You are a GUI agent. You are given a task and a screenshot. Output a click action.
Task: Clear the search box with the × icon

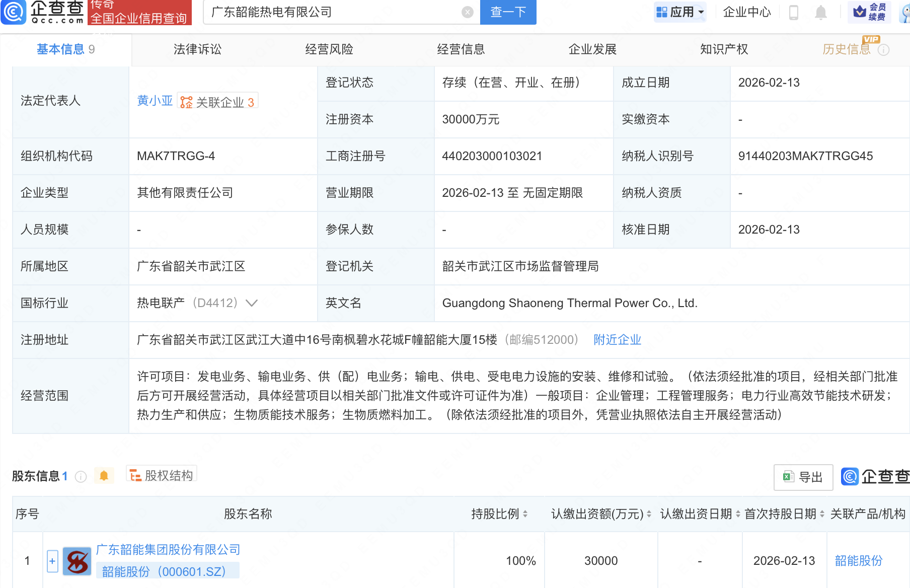click(x=467, y=12)
